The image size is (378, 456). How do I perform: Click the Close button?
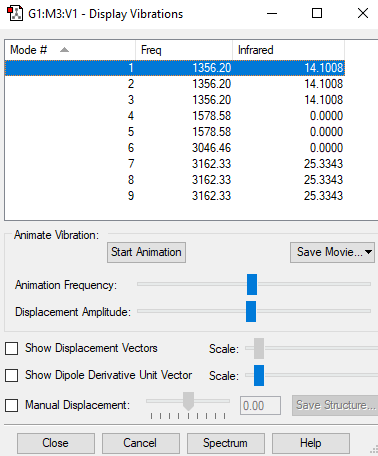click(56, 443)
